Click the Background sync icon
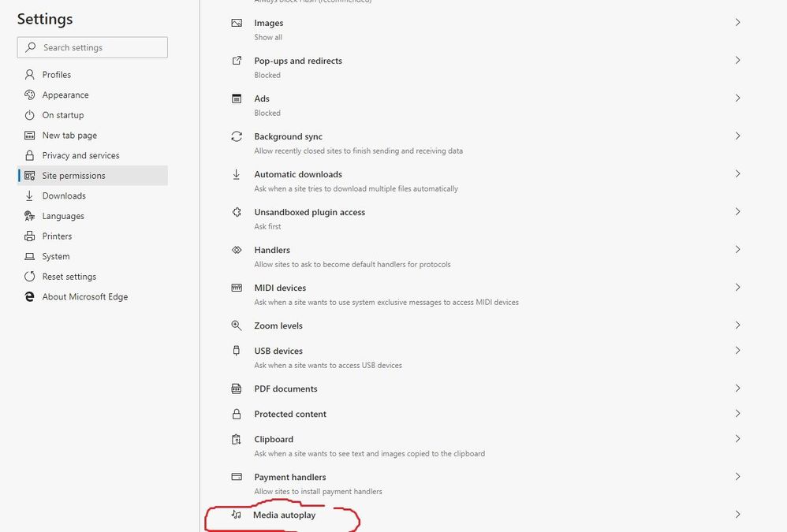 [x=237, y=136]
